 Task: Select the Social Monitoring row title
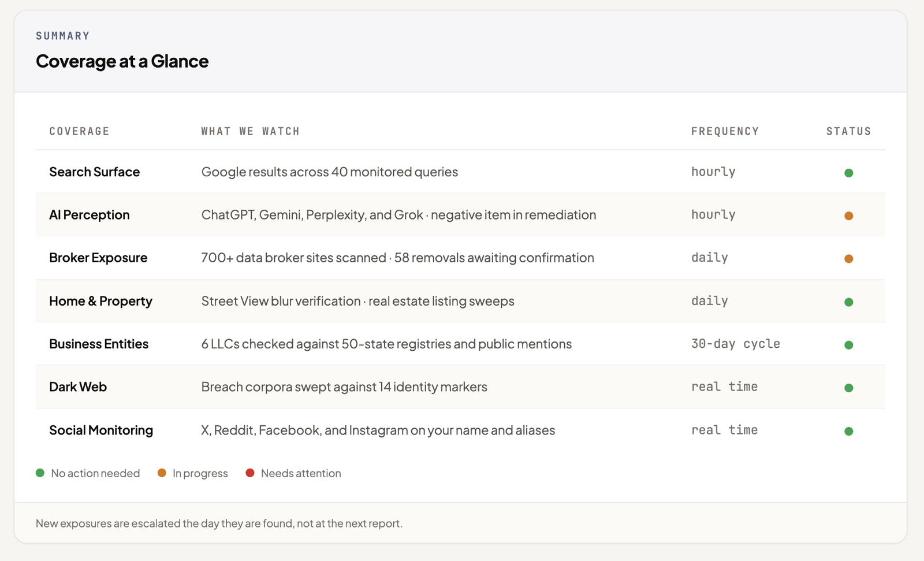click(101, 430)
